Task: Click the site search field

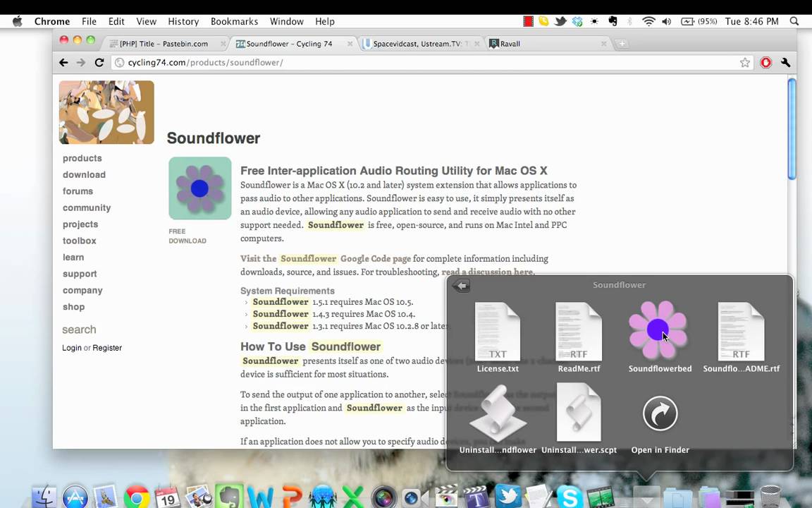Action: pyautogui.click(x=79, y=329)
